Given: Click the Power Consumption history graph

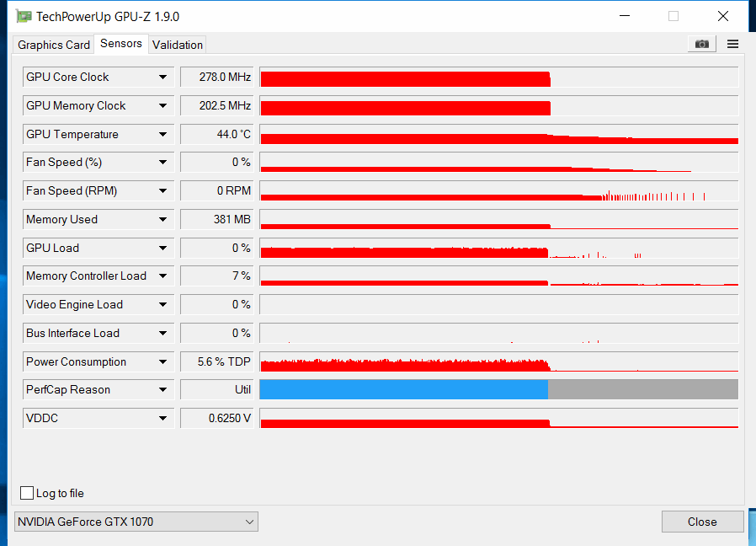Looking at the screenshot, I should (499, 361).
